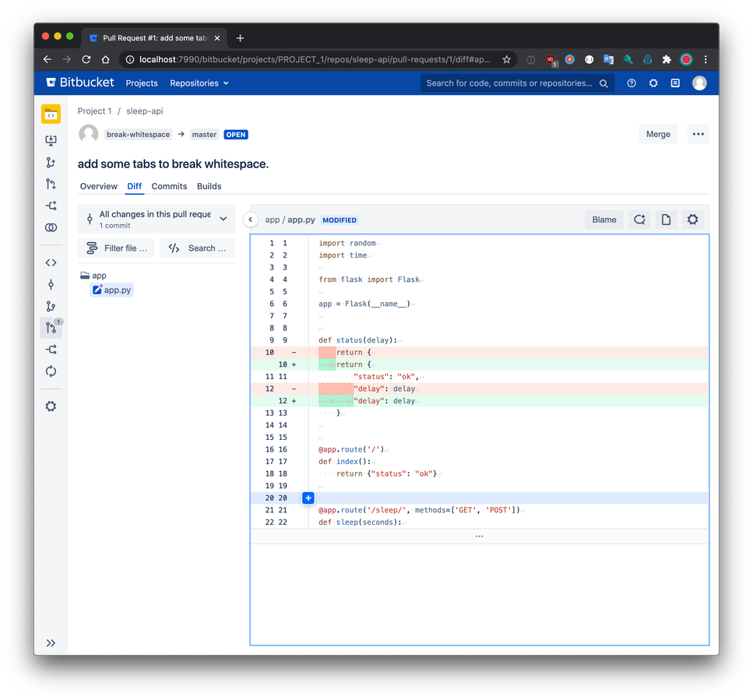Image resolution: width=753 pixels, height=700 pixels.
Task: Click added line 12 "delay": delay
Action: (479, 401)
